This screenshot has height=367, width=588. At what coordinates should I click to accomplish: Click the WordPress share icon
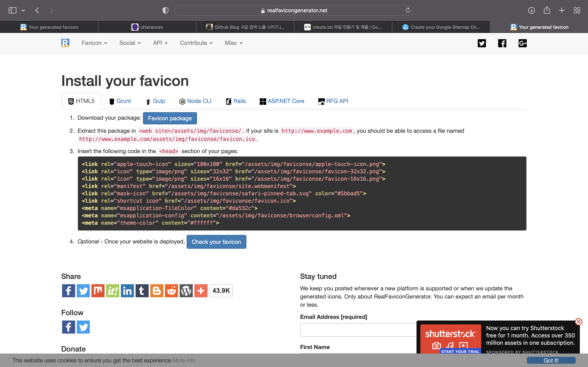(x=186, y=291)
